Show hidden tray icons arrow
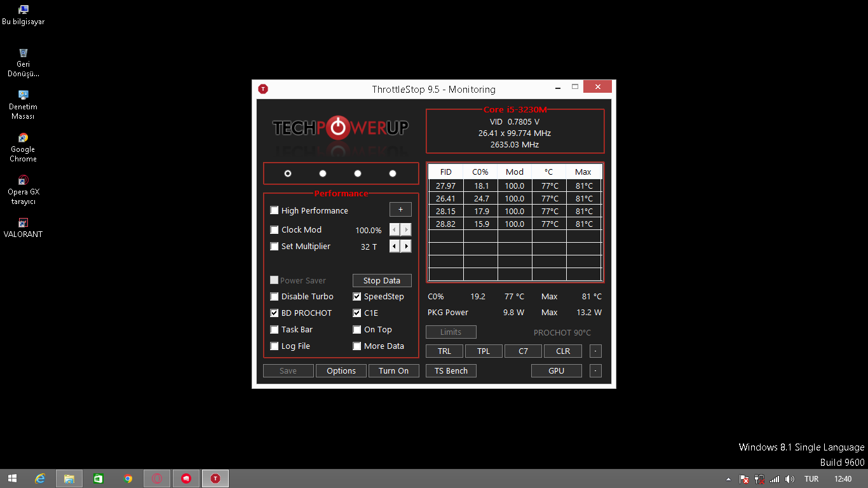The height and width of the screenshot is (488, 868). [728, 479]
